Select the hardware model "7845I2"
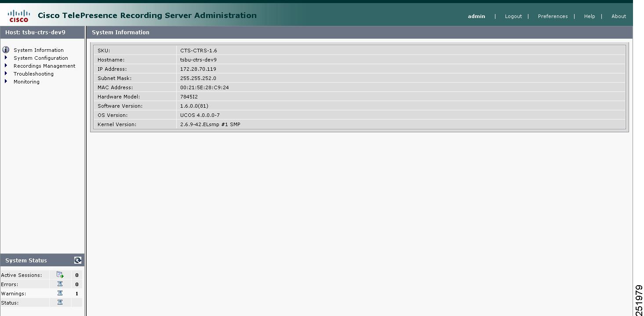 (189, 97)
